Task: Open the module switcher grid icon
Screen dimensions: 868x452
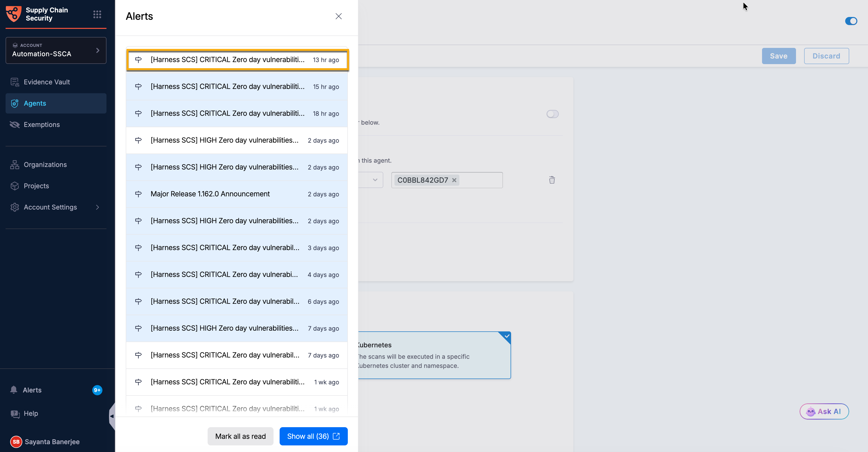Action: (97, 14)
